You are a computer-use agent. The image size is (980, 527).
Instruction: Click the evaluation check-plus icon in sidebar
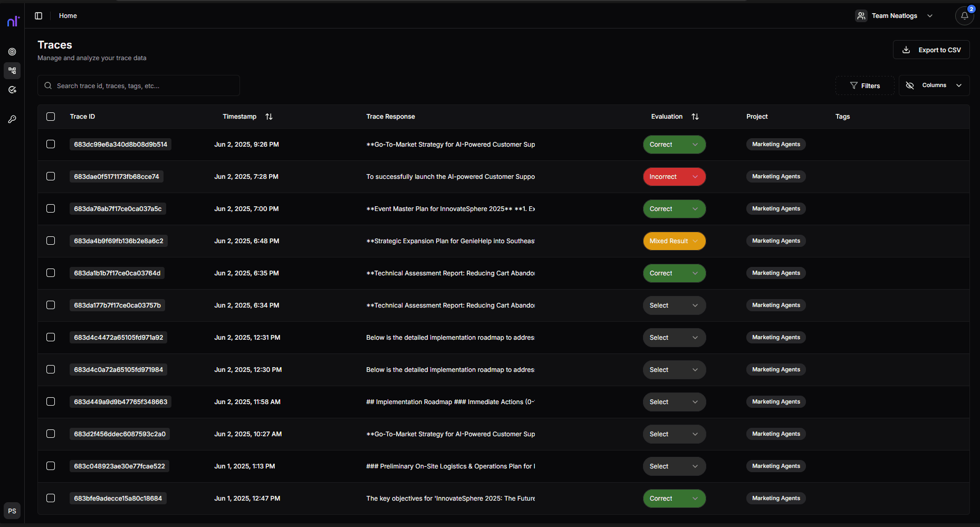pos(12,90)
